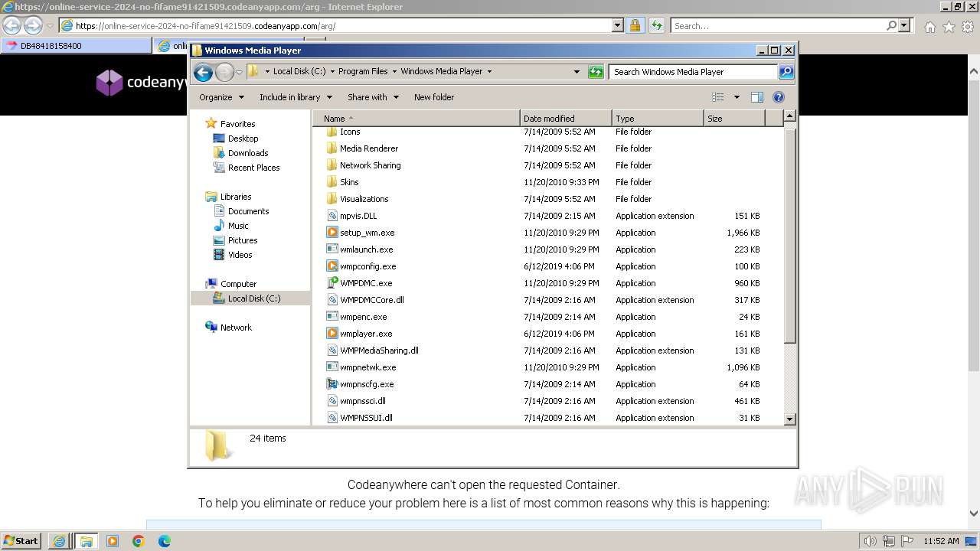The image size is (980, 551).
Task: Click the Explorer Forward navigation arrow
Action: [x=224, y=72]
